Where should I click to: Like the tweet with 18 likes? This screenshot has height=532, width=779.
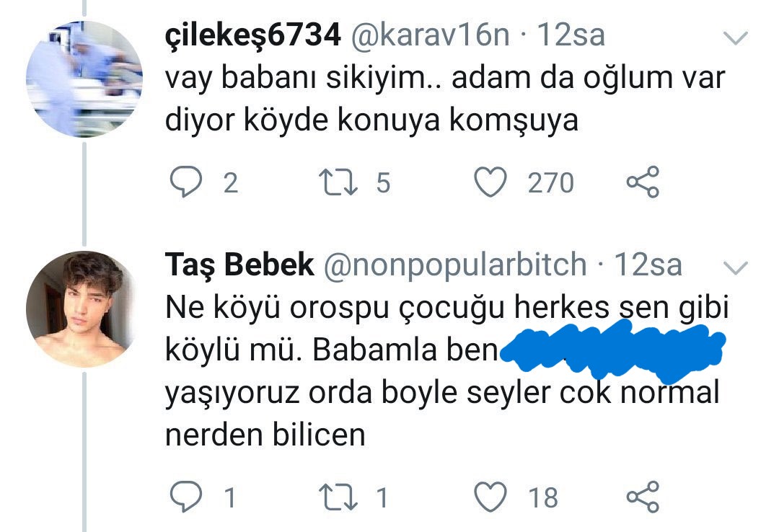[x=493, y=497]
